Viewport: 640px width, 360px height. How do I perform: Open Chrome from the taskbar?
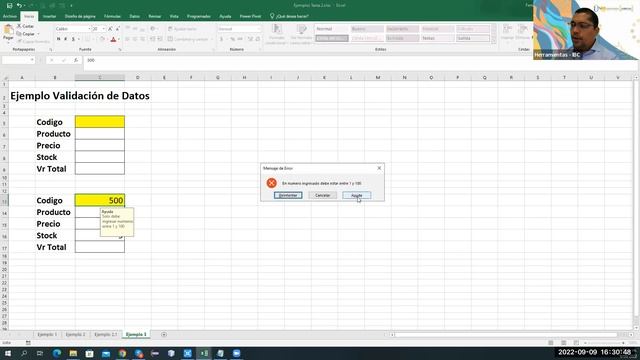pos(122,353)
